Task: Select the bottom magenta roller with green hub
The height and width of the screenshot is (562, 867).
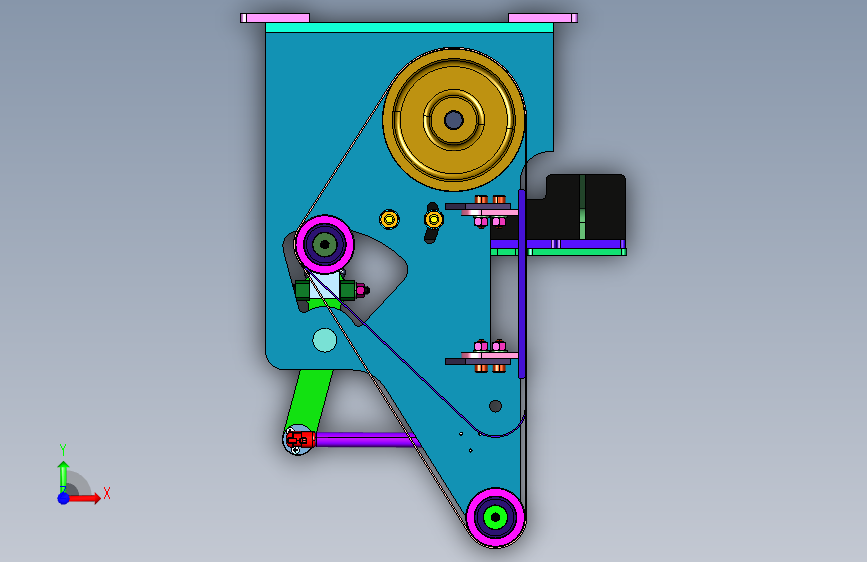Action: 495,518
